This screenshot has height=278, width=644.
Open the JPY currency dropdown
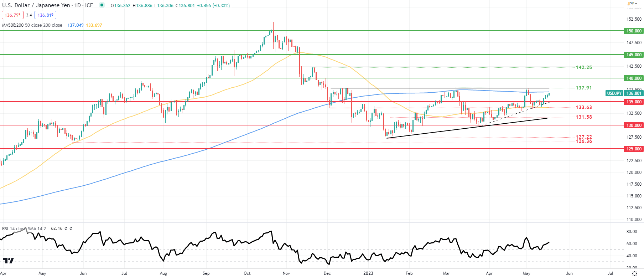[632, 4]
